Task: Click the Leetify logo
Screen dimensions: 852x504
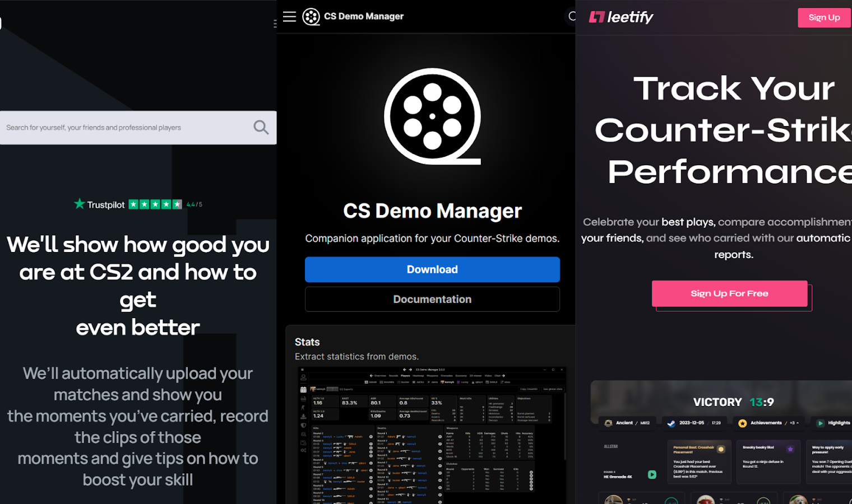Action: point(621,17)
